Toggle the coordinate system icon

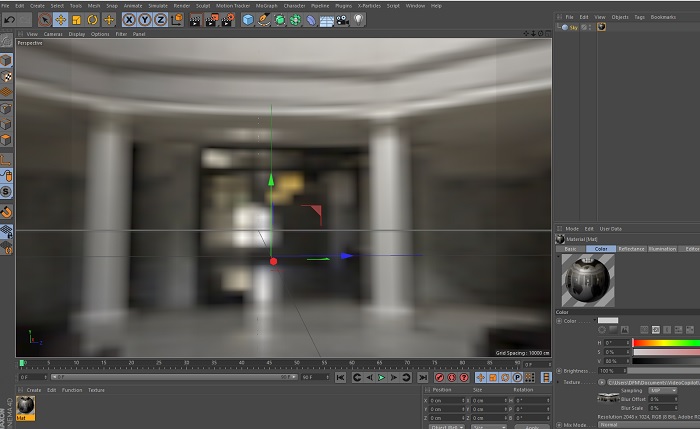(x=177, y=20)
